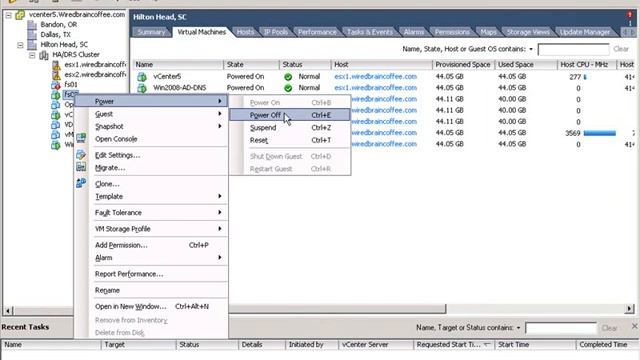Image resolution: width=640 pixels, height=360 pixels.
Task: Open esx1 host link in vCenter5 row
Action: click(x=376, y=76)
